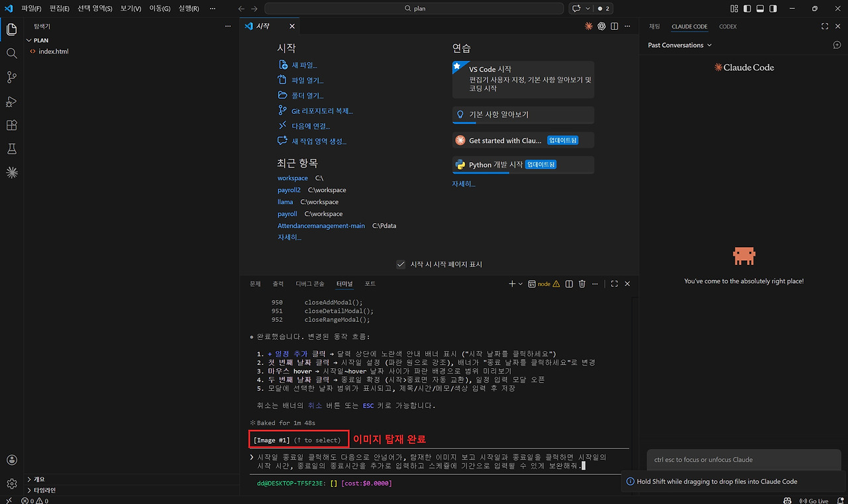Open the 편집(E) menu
The width and height of the screenshot is (848, 504).
click(x=60, y=9)
